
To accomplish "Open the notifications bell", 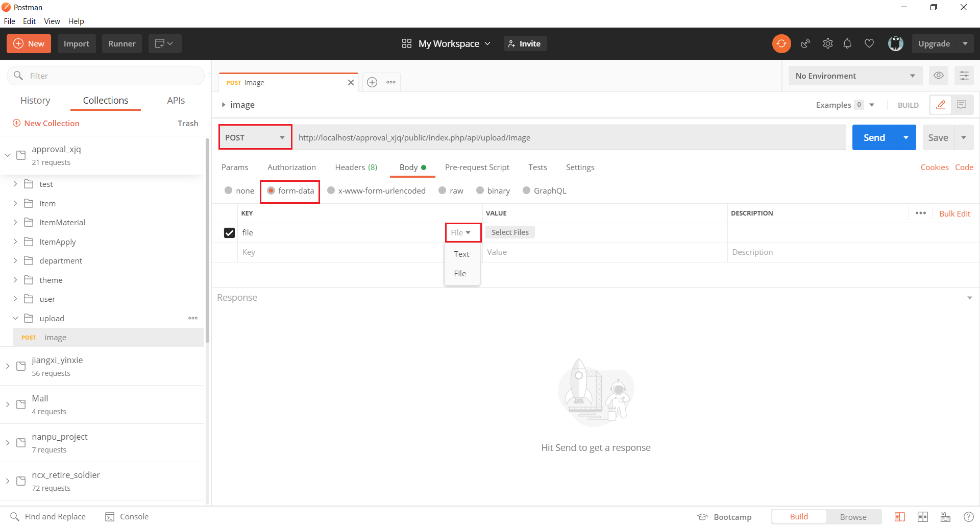I will pos(847,43).
